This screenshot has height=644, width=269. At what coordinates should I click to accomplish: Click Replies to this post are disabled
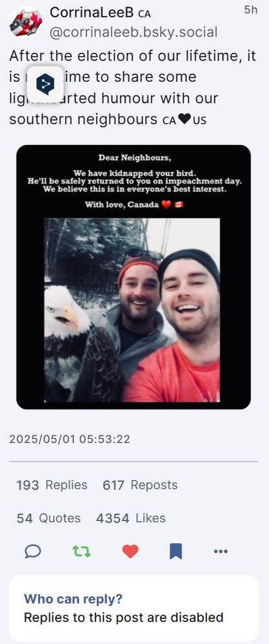coord(123,618)
